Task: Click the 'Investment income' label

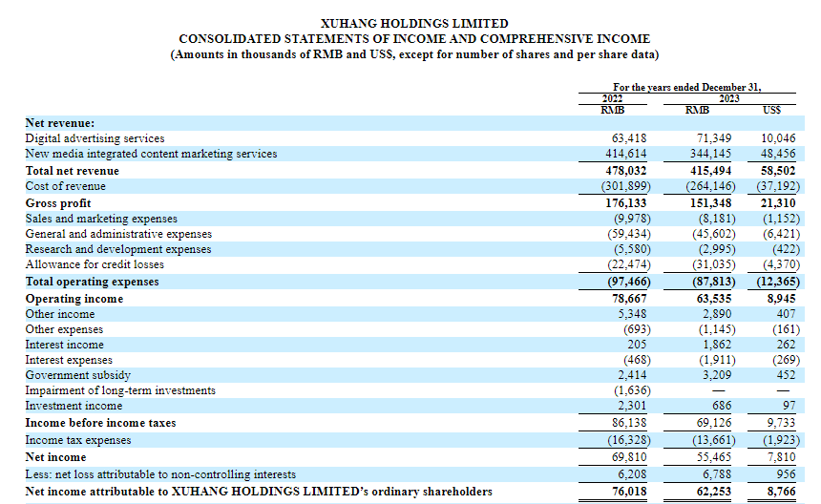Action: [74, 406]
